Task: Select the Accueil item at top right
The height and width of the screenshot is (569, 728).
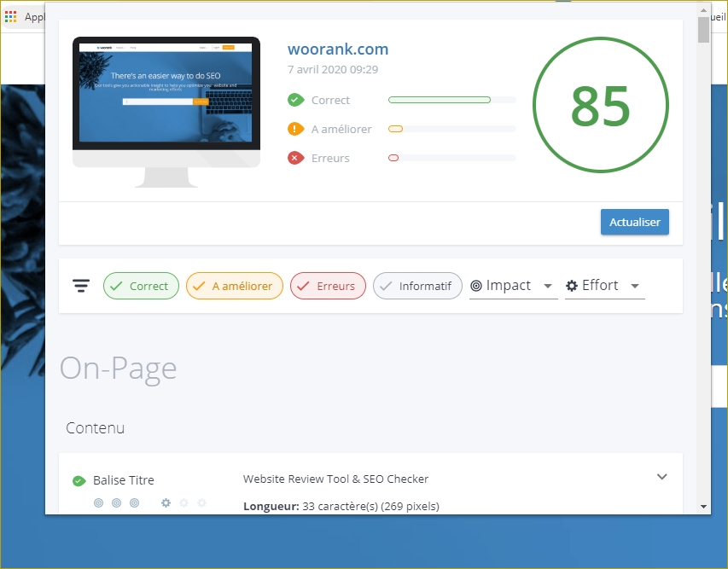Action: pos(717,15)
